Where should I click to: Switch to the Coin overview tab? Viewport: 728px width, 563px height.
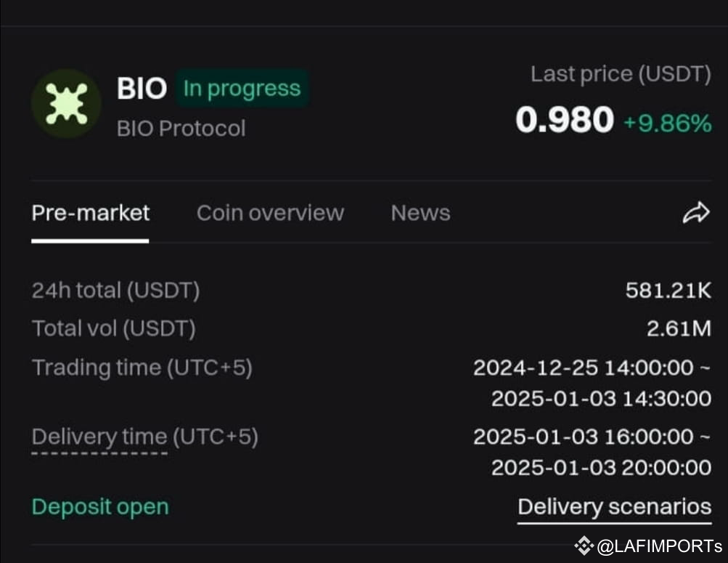(x=270, y=212)
